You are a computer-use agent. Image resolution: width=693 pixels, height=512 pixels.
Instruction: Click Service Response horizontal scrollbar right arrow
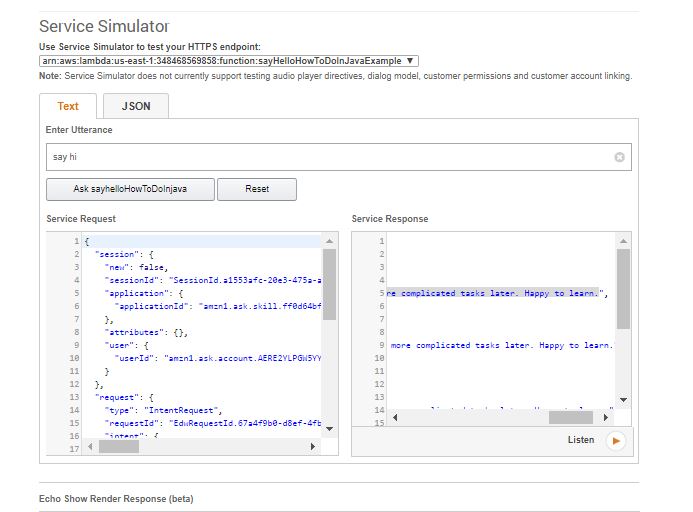pos(607,416)
